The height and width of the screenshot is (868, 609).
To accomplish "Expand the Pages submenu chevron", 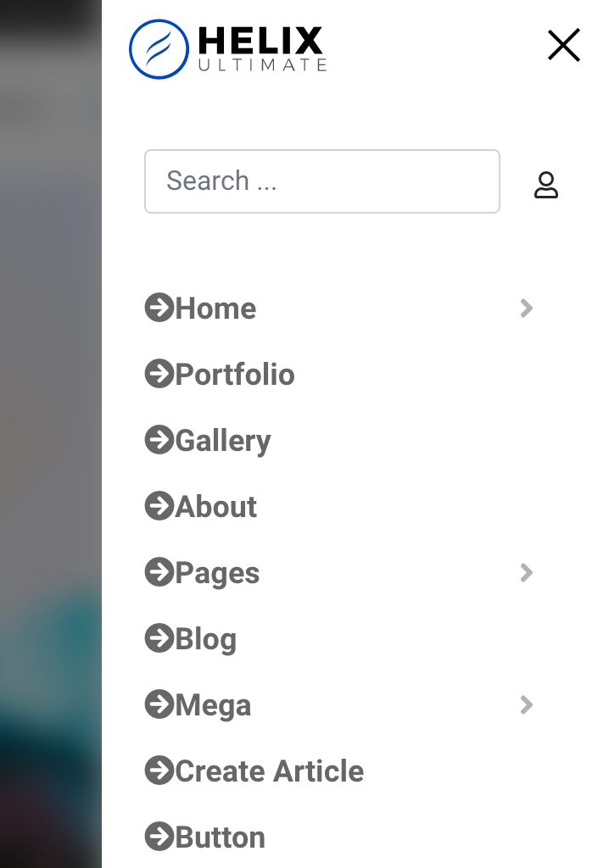I will (x=527, y=573).
